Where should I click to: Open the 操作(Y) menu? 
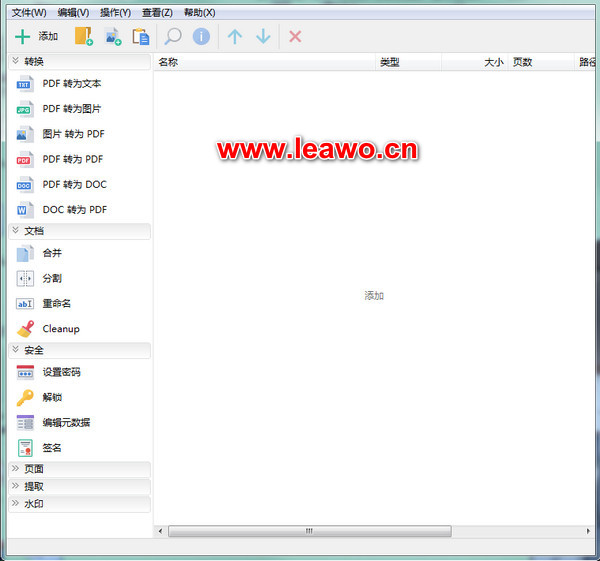[x=115, y=13]
